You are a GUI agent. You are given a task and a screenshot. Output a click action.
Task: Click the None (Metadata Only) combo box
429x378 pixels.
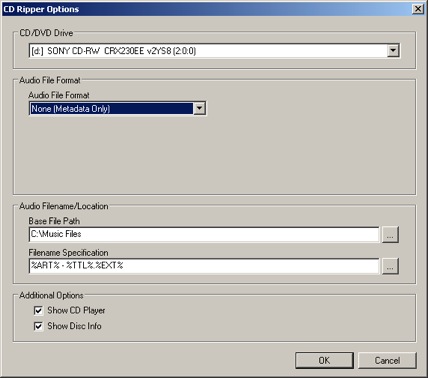tap(117, 108)
